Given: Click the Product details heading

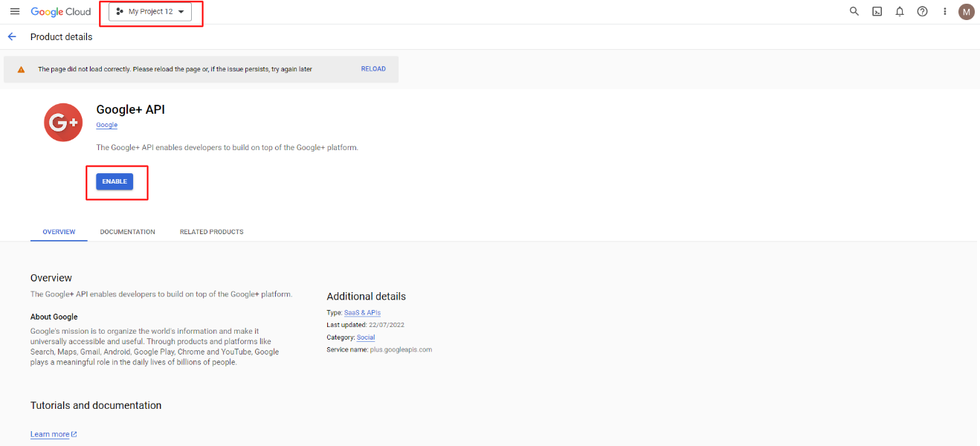Looking at the screenshot, I should [x=62, y=37].
